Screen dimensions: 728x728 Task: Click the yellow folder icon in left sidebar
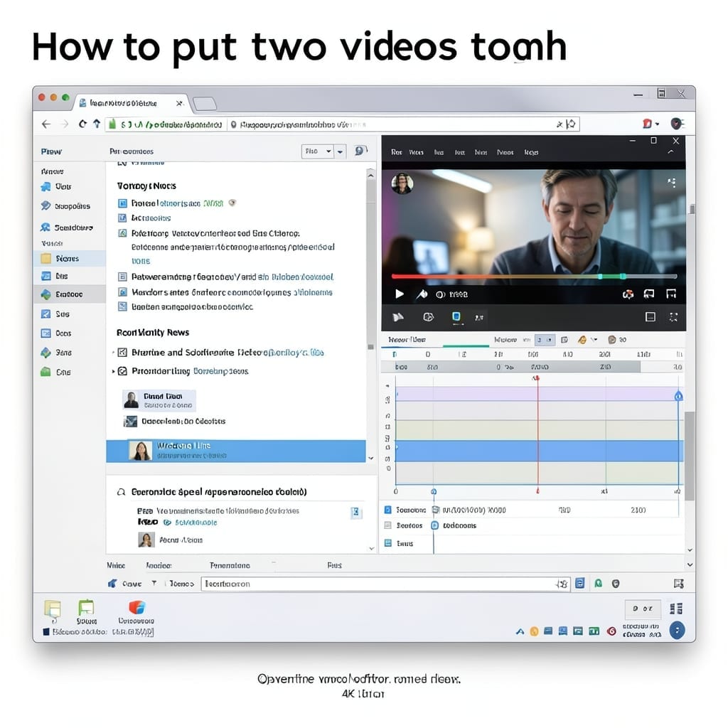pyautogui.click(x=46, y=259)
